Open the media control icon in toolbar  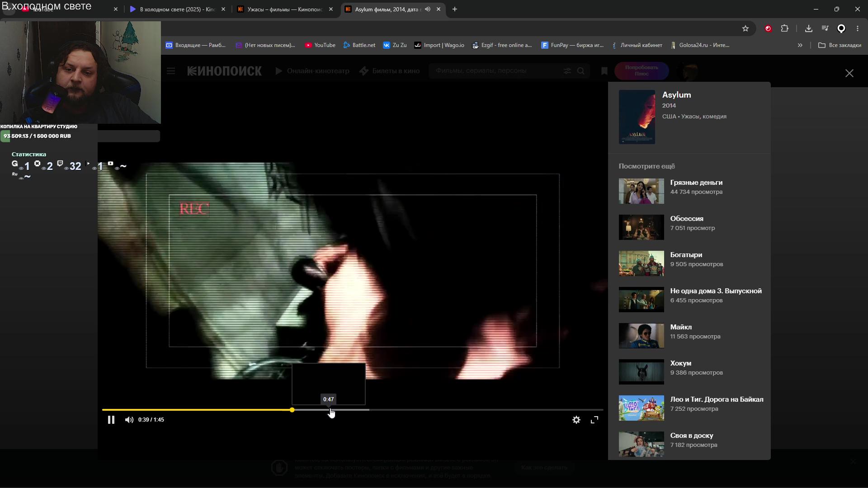pos(825,28)
